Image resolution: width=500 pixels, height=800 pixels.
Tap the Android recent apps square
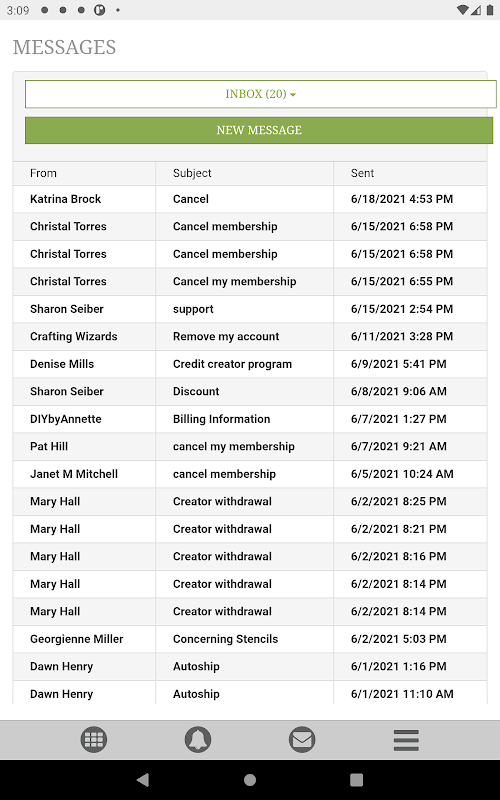pos(357,780)
